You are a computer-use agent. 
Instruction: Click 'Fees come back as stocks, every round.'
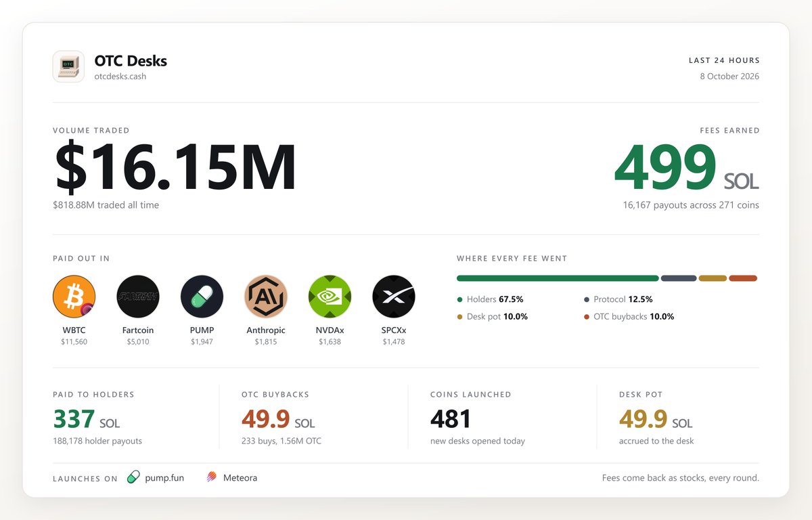coord(681,478)
